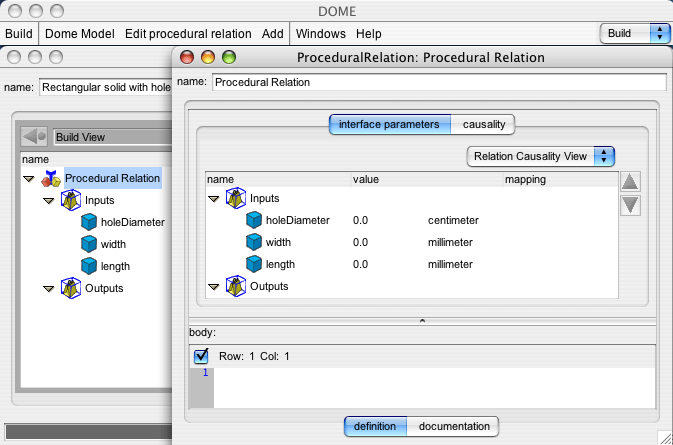Select holeDiameter label in left tree
673x445 pixels.
coord(133,222)
